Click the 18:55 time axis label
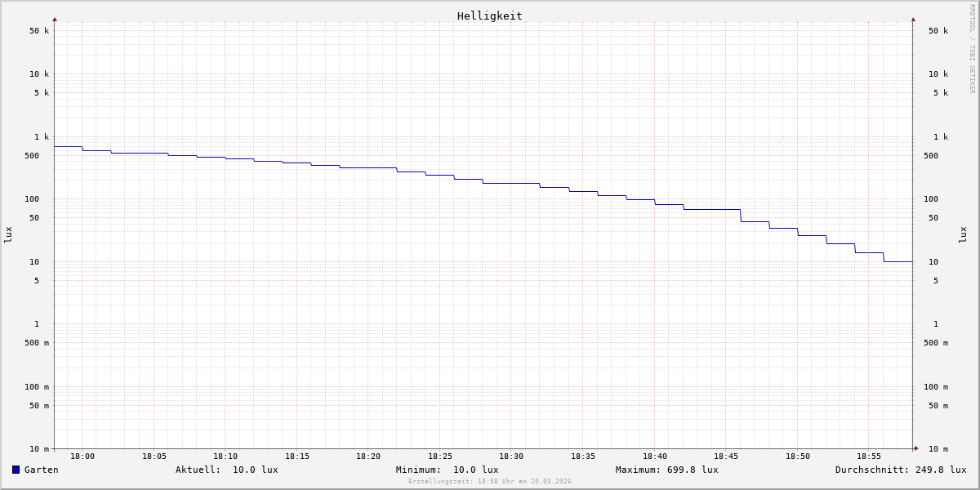The width and height of the screenshot is (980, 490). point(869,457)
